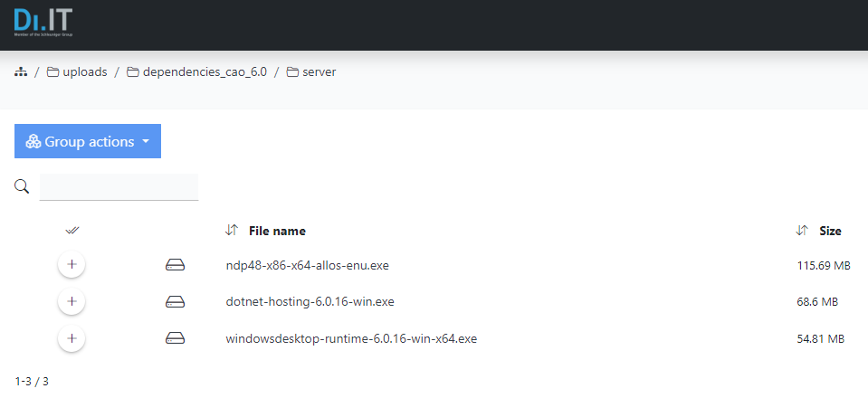Click the Di.IT logo
The image size is (868, 398).
pos(43,22)
